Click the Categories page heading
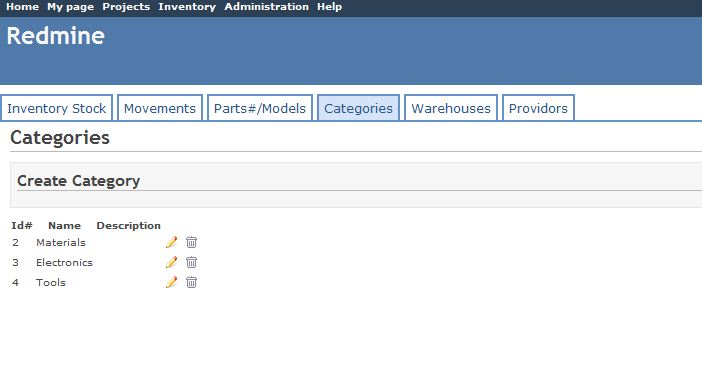This screenshot has width=702, height=376. [x=60, y=137]
